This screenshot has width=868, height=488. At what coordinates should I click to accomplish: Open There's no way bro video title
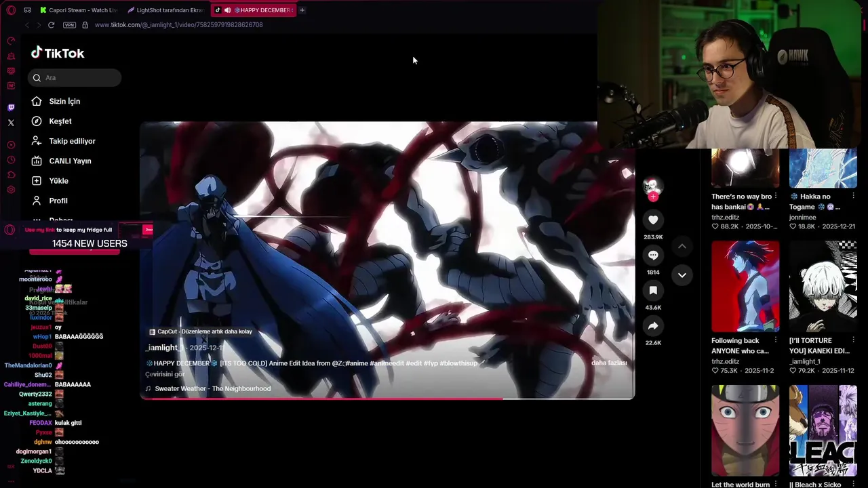tap(741, 201)
